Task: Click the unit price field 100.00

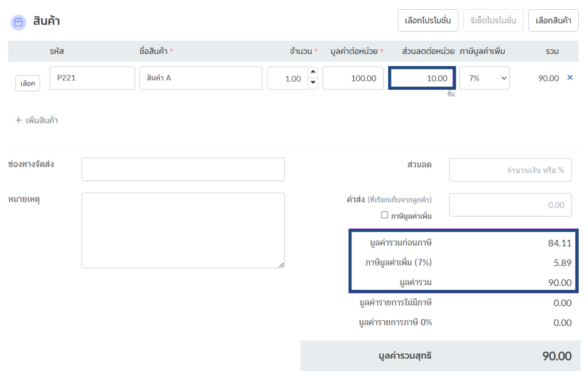Action: [x=353, y=78]
